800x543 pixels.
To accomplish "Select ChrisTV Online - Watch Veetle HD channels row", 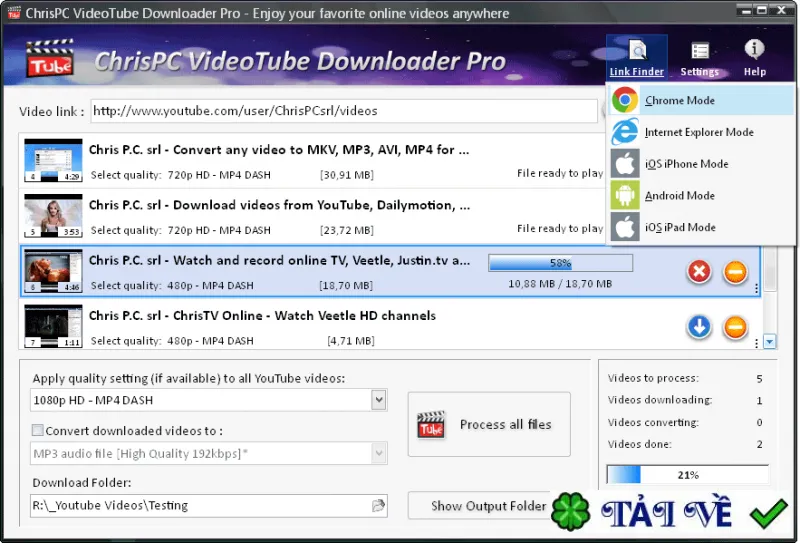I will pos(390,326).
